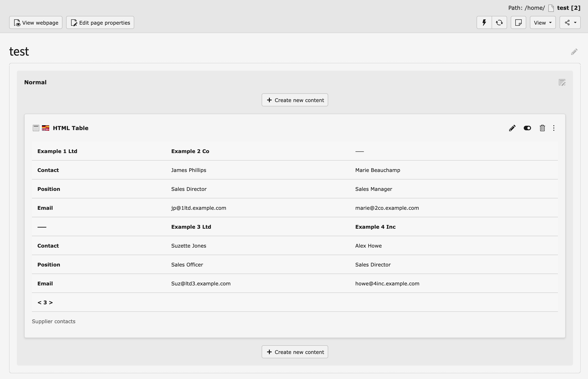This screenshot has width=588, height=379.
Task: Click Edit page properties button
Action: 100,23
